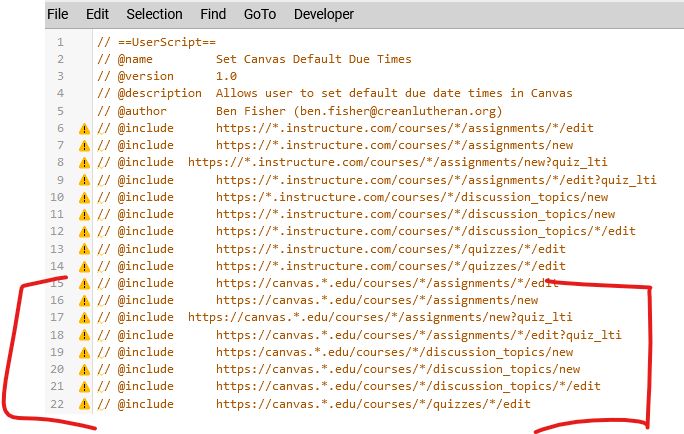Image resolution: width=684 pixels, height=434 pixels.
Task: Click the warning icon on line 8
Action: click(84, 163)
